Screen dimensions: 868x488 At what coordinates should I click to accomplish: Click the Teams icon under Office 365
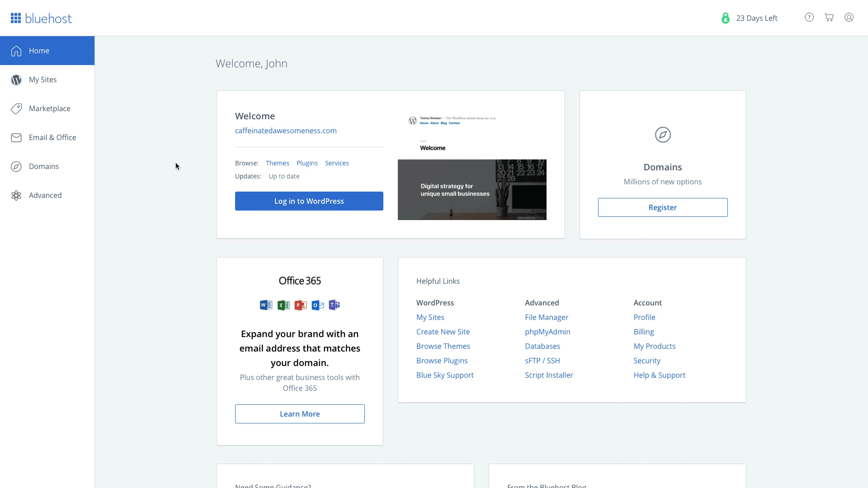click(334, 305)
